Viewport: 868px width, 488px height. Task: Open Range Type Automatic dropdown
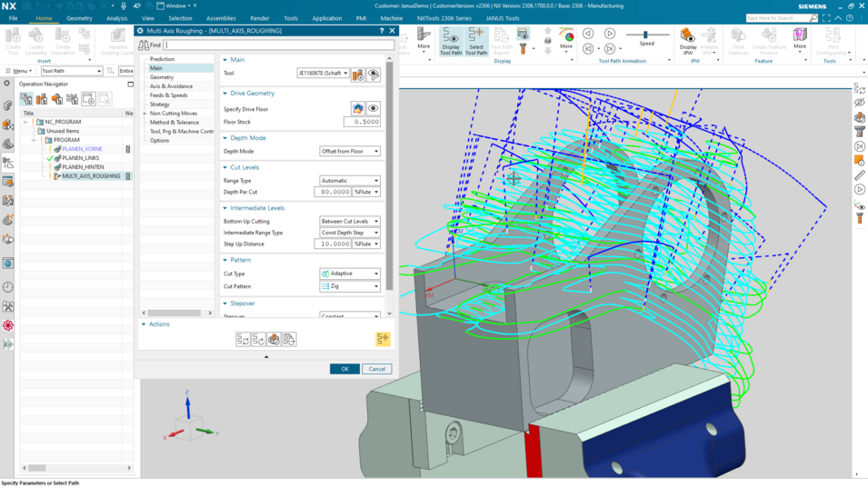coord(350,180)
